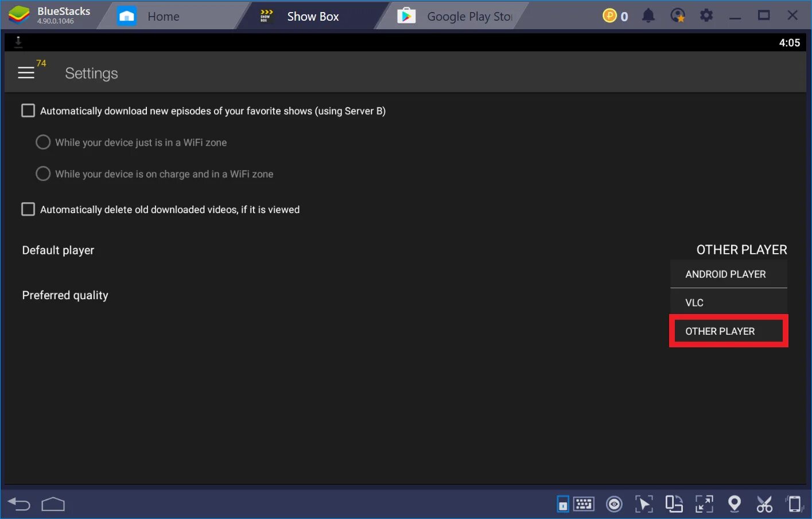The image size is (812, 519).
Task: Enable automatically delete old downloaded videos
Action: 28,209
